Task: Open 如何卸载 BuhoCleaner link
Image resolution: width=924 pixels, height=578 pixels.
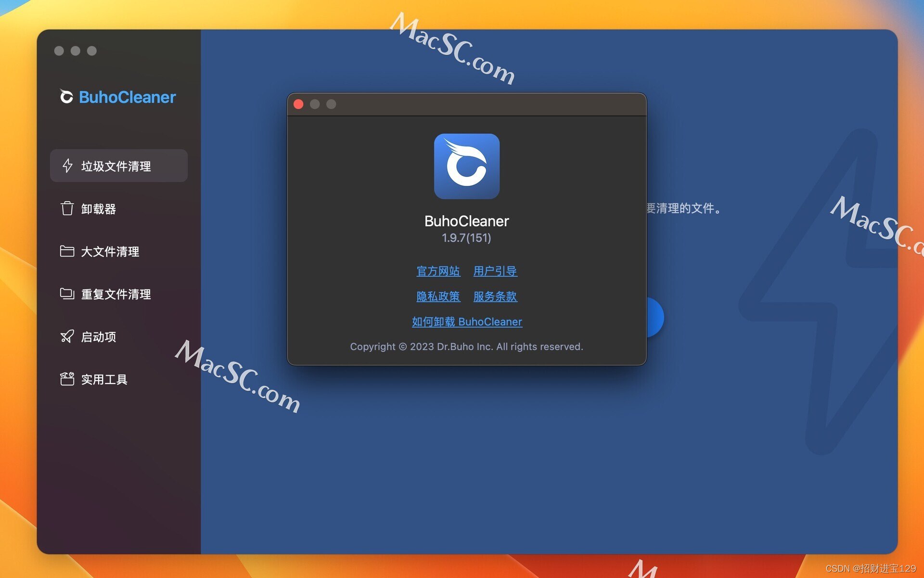Action: 467,321
